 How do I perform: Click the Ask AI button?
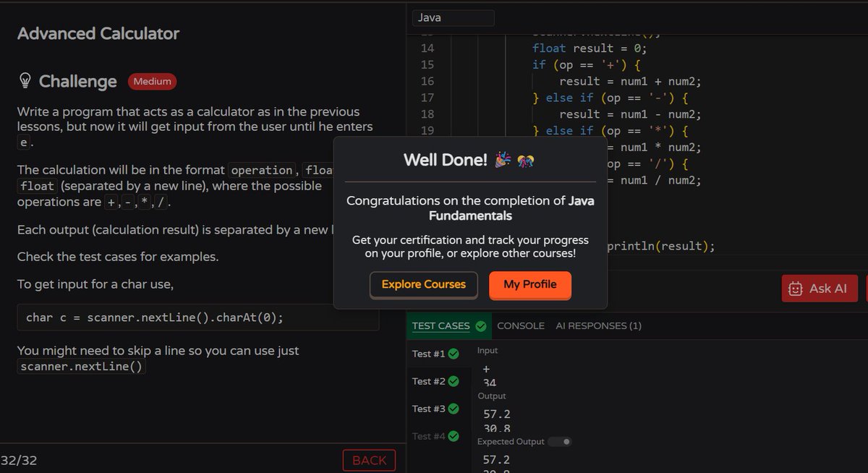[820, 288]
